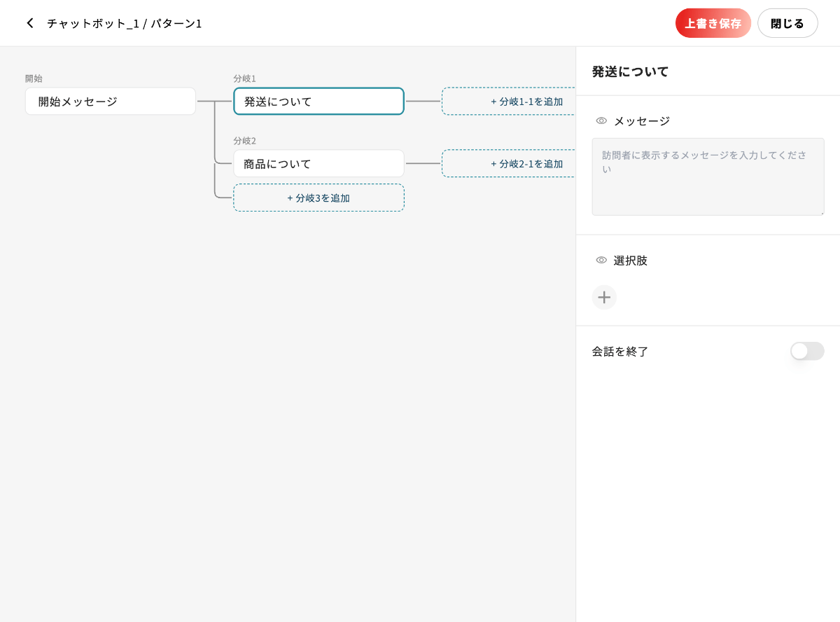Add branch via + 分岐1-1を追加
The width and height of the screenshot is (840, 622).
[509, 102]
